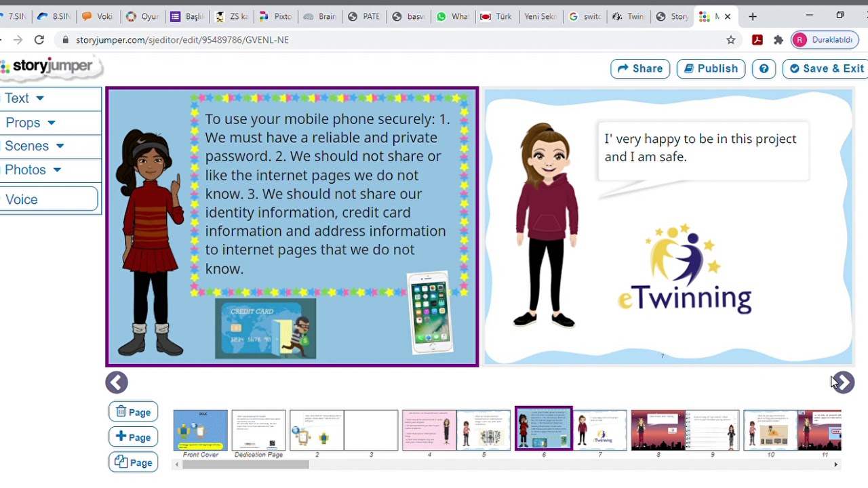Open the browser extensions puzzle icon
868x488 pixels.
click(x=778, y=40)
